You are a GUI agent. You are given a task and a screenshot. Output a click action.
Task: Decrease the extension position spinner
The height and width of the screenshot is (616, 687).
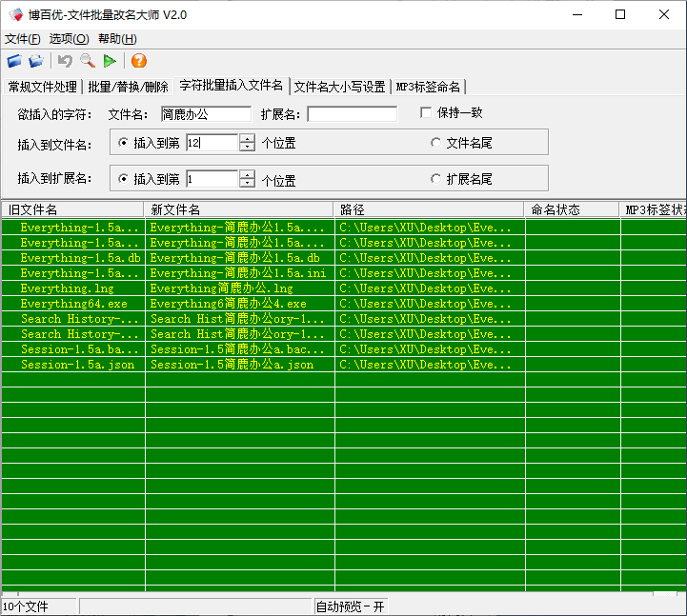247,183
